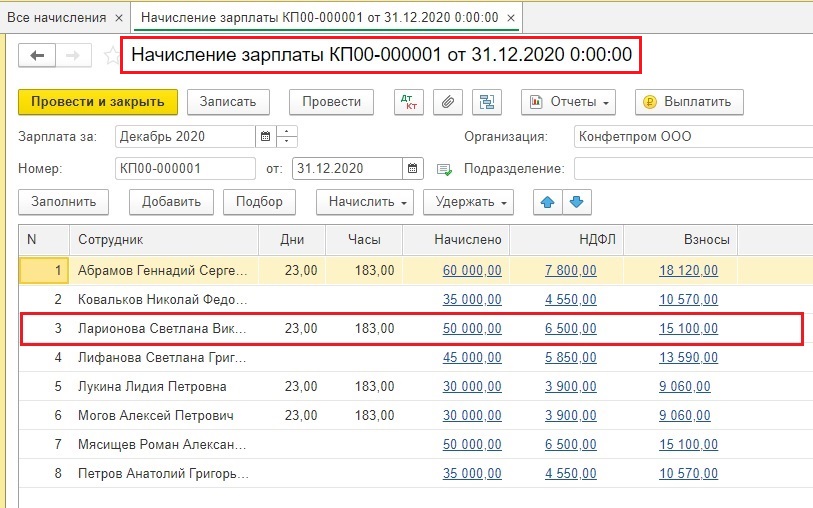Open Абрамов's accrued amount 60 000,00
The image size is (813, 508).
click(x=472, y=271)
